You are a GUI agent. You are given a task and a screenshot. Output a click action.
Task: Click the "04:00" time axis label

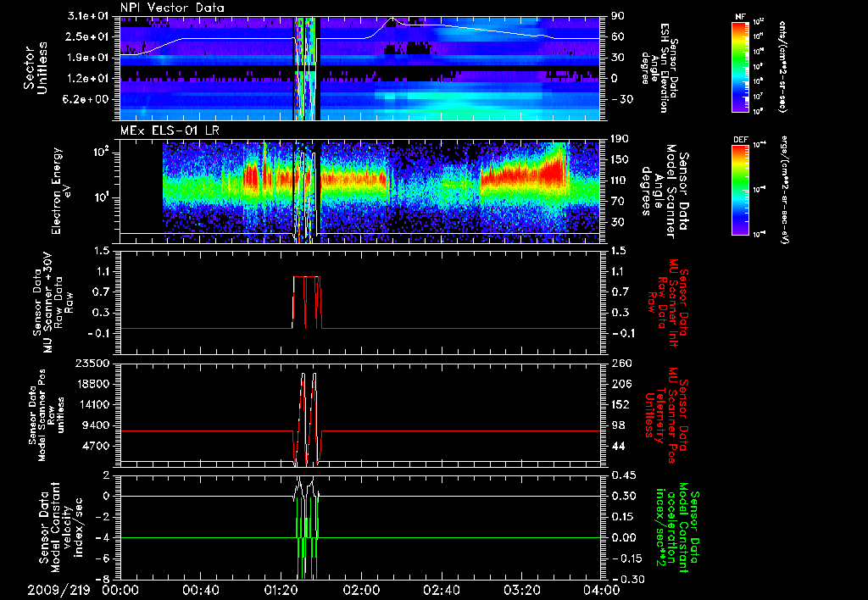coord(601,590)
